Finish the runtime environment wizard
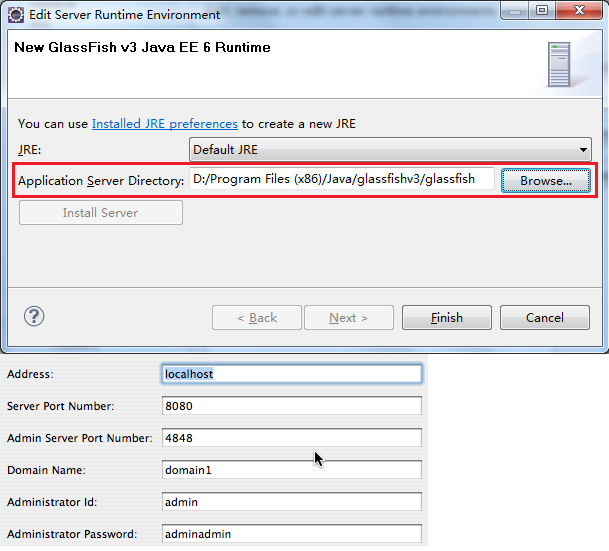The height and width of the screenshot is (551, 609). click(x=447, y=318)
